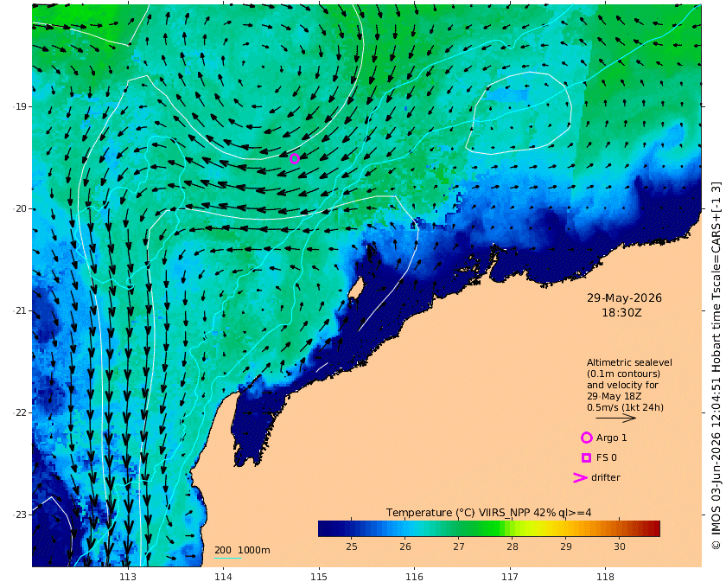Click the longitude axis label 114
This screenshot has height=588, width=726.
click(223, 577)
